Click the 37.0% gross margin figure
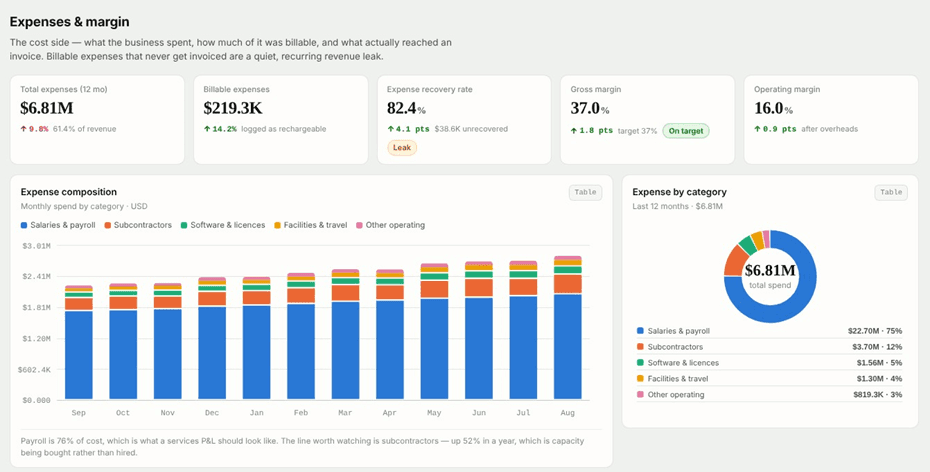The width and height of the screenshot is (930, 472). (590, 109)
